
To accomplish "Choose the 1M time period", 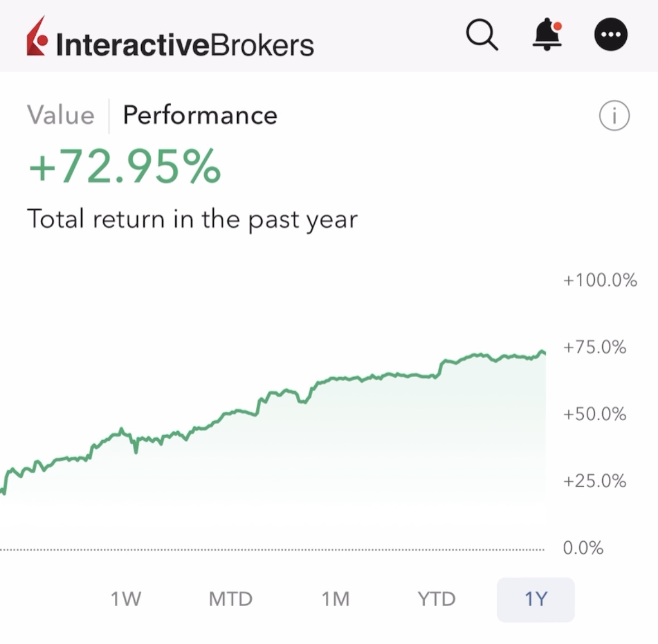I will coord(335,599).
